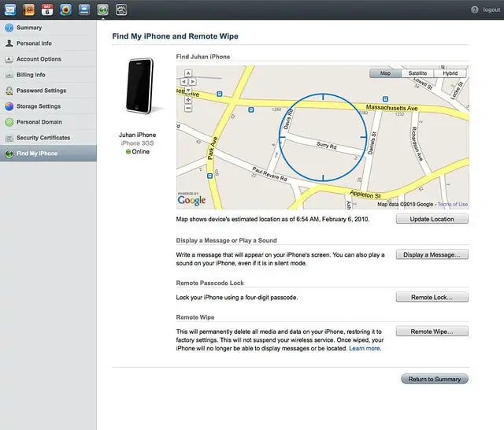Pan the map up with arrow

coord(188,73)
